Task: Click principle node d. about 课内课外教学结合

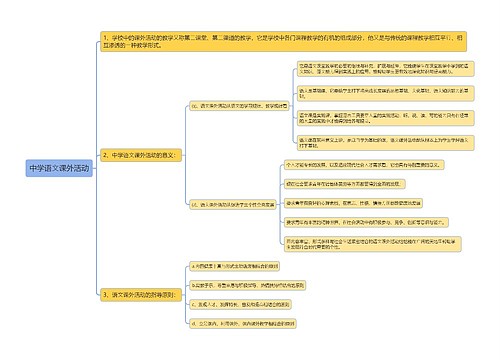Action: tap(243, 323)
